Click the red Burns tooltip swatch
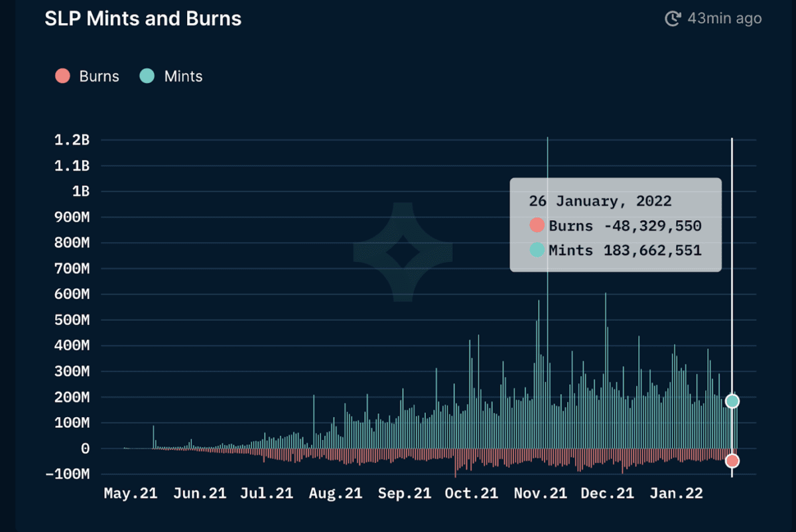Viewport: 796px width, 532px height. 537,226
